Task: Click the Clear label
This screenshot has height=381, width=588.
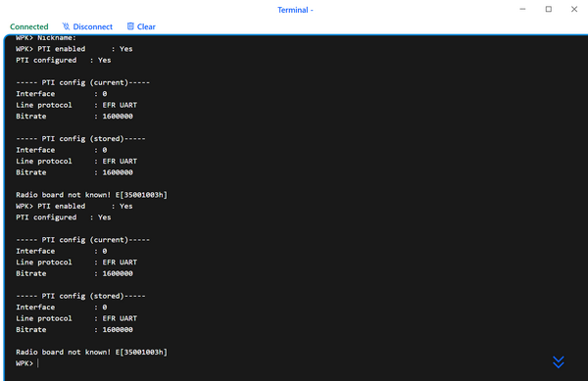Action: click(146, 27)
